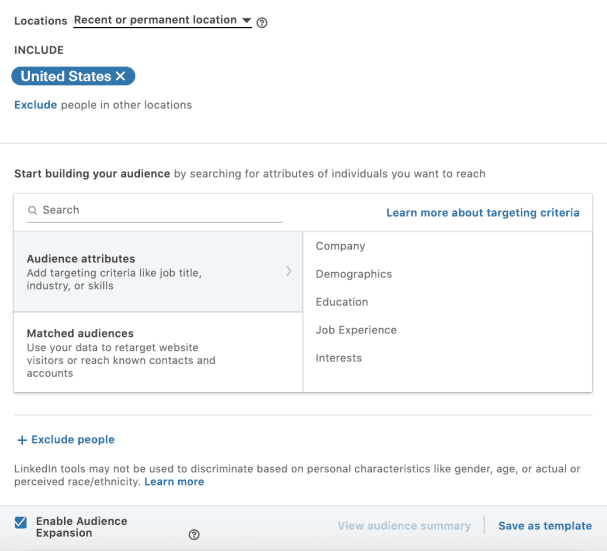Click Learn more in discrimination notice
607x551 pixels.
tap(174, 482)
